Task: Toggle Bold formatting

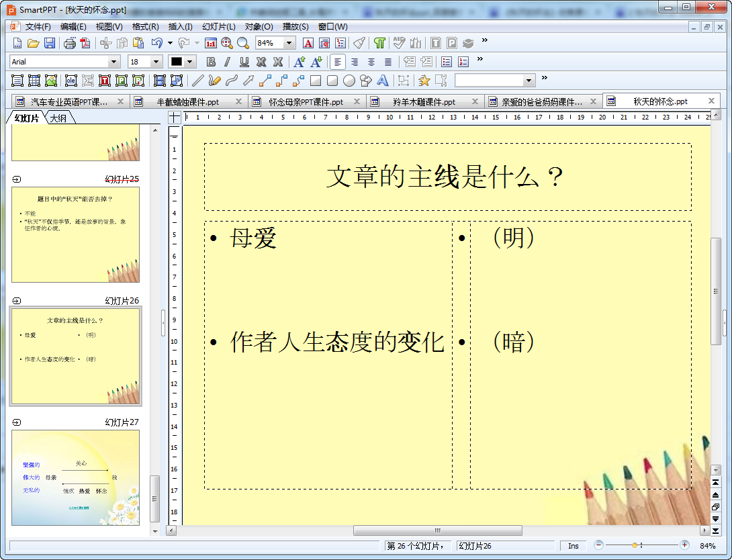Action: coord(211,62)
